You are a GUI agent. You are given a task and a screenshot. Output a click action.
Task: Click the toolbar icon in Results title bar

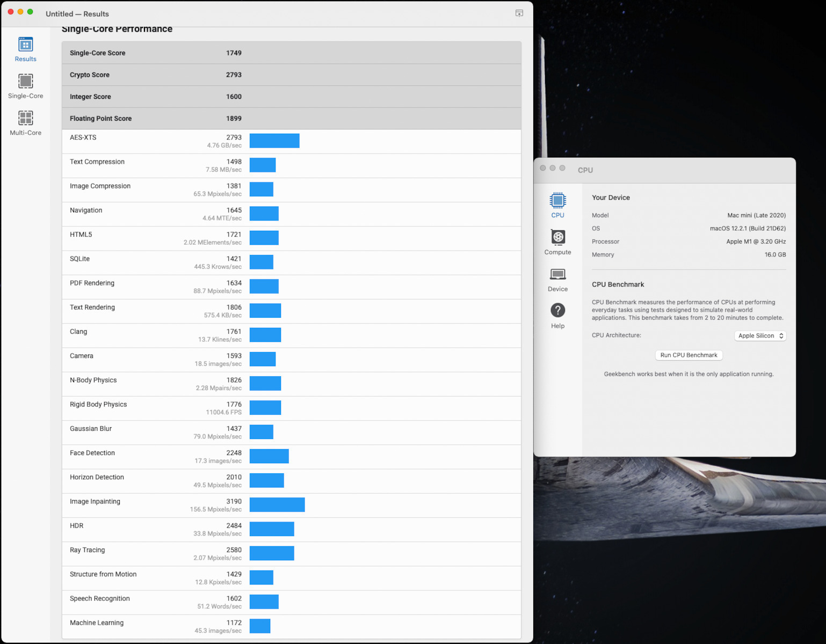(x=519, y=13)
